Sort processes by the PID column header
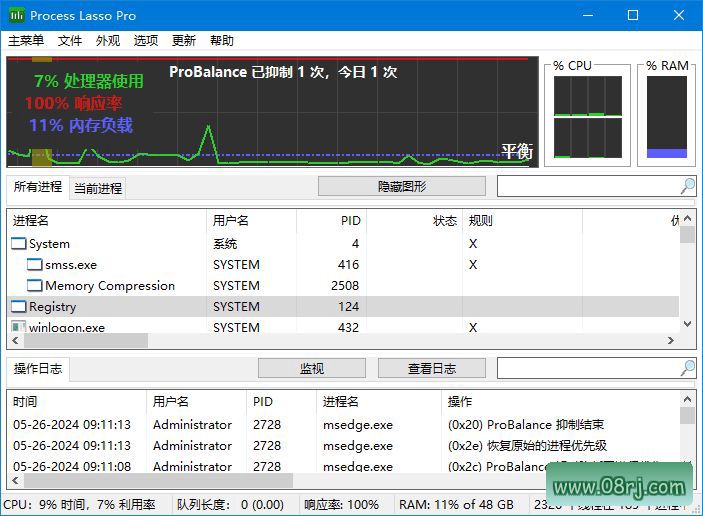Image resolution: width=703 pixels, height=516 pixels. 331,221
